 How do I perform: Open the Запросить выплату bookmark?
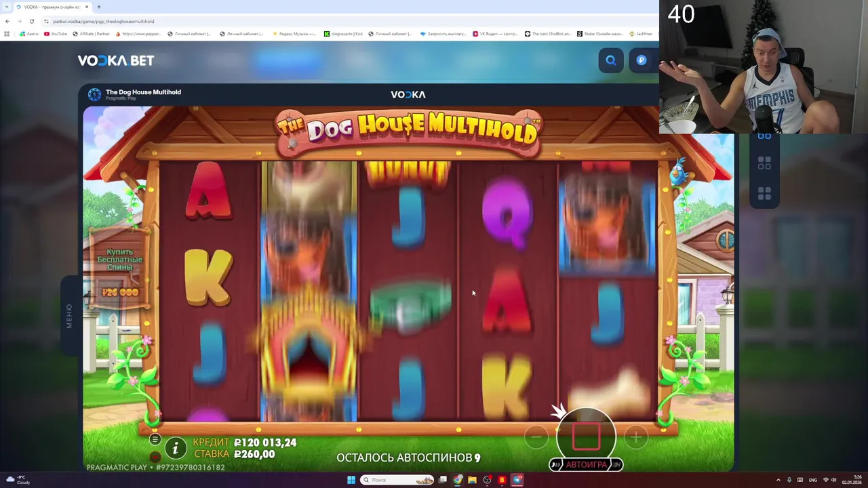click(443, 34)
